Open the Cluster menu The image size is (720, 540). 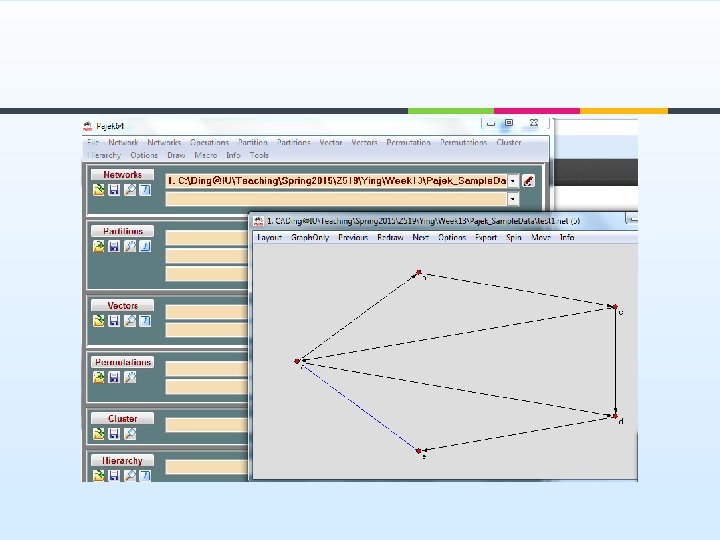coord(508,142)
